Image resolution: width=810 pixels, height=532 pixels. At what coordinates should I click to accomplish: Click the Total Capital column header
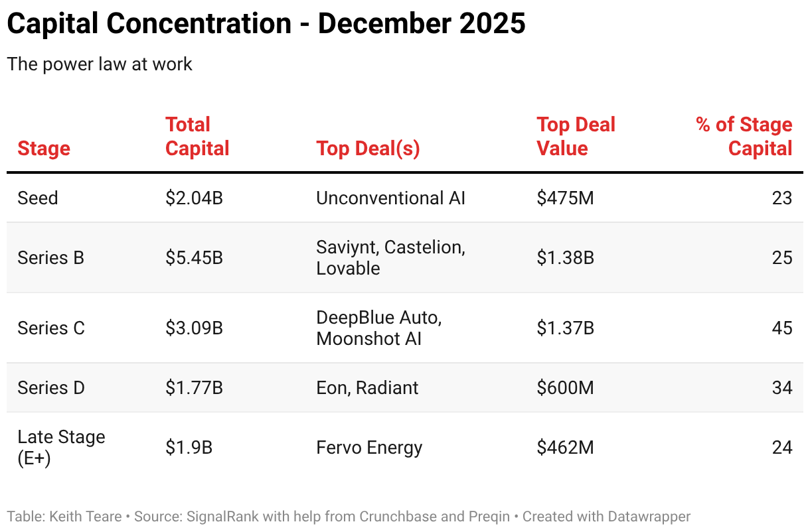pyautogui.click(x=197, y=137)
